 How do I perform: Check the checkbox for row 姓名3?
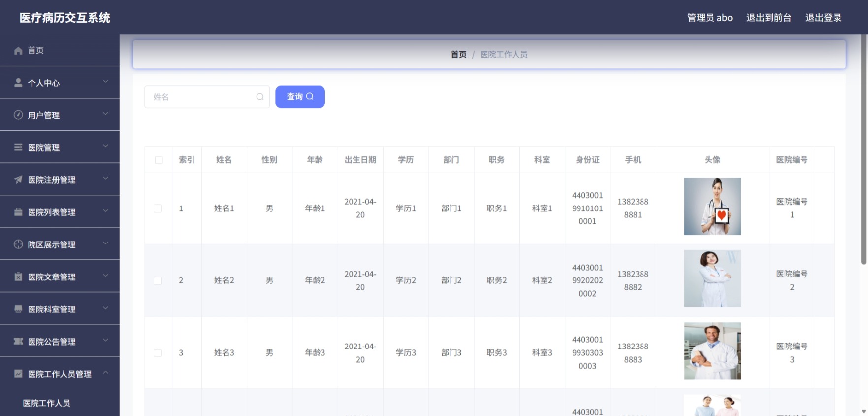158,353
